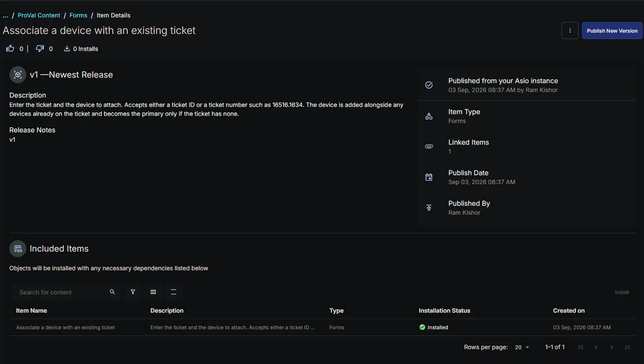Go to the last page
This screenshot has width=644, height=364.
coord(627,347)
